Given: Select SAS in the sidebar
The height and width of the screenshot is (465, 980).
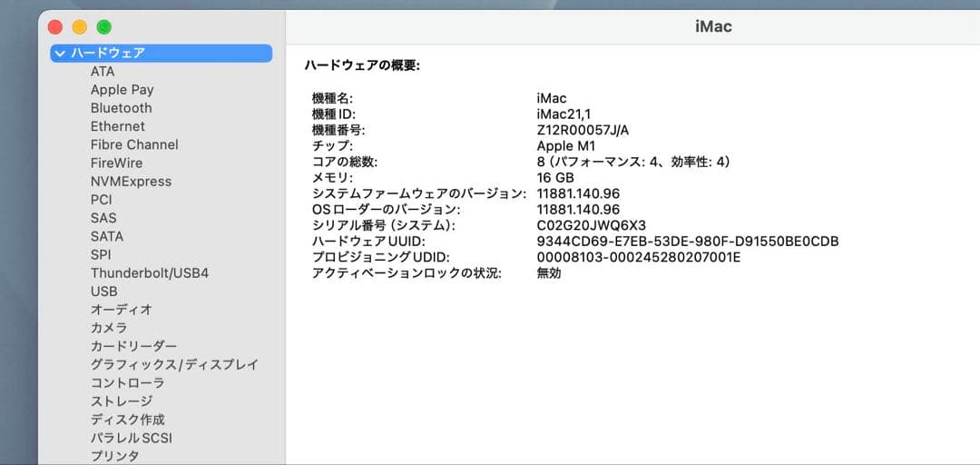Looking at the screenshot, I should coord(103,218).
